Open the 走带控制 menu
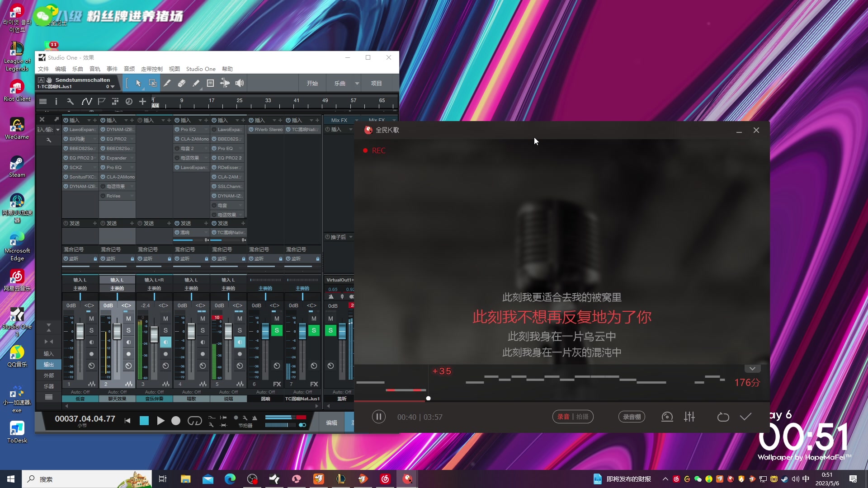 click(x=151, y=69)
